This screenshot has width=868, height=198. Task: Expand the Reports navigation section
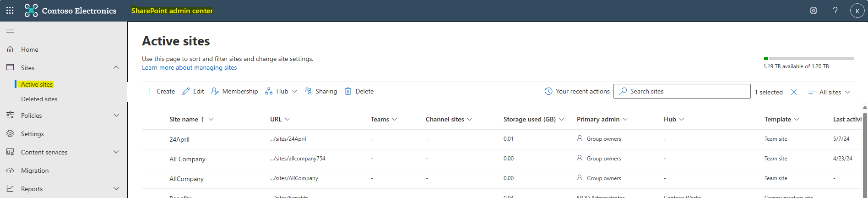coord(116,189)
